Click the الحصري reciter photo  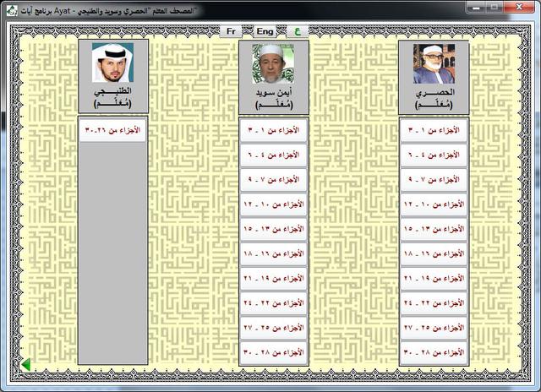tap(434, 63)
